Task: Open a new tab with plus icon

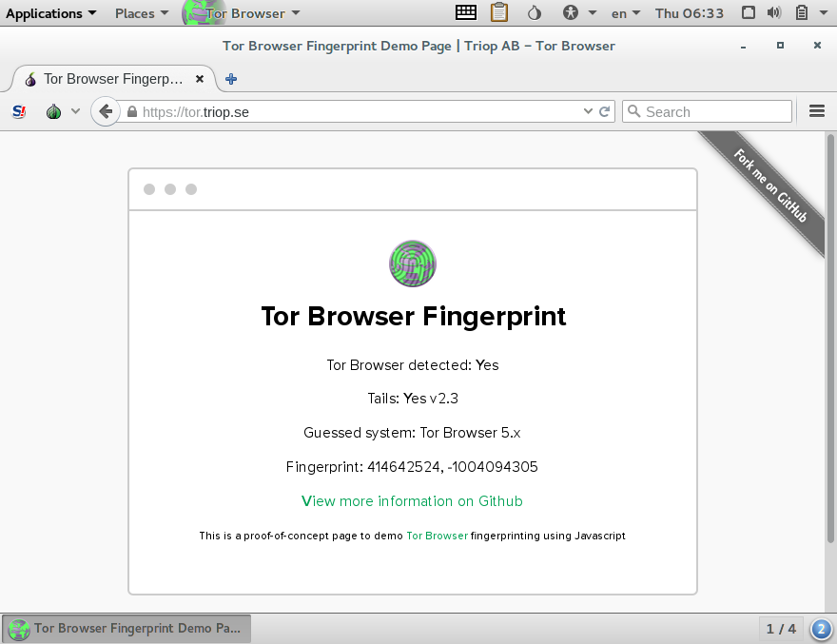Action: click(x=231, y=79)
